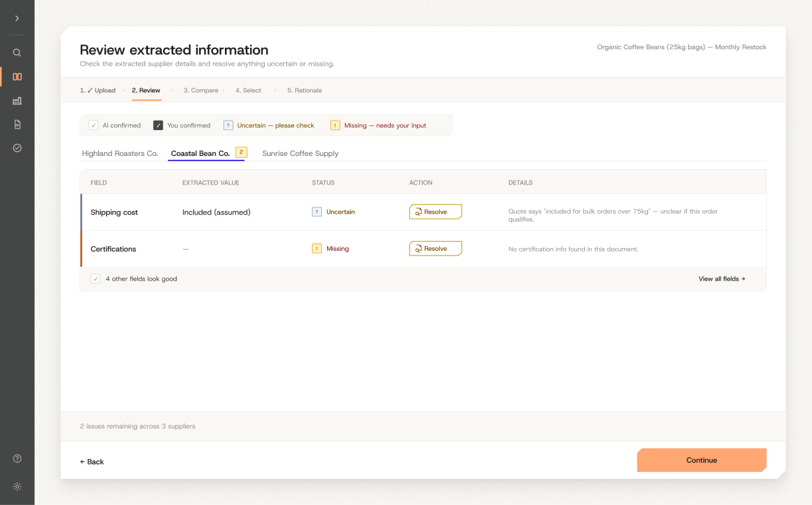Click the Organic Coffee Beans project title
812x505 pixels.
681,47
